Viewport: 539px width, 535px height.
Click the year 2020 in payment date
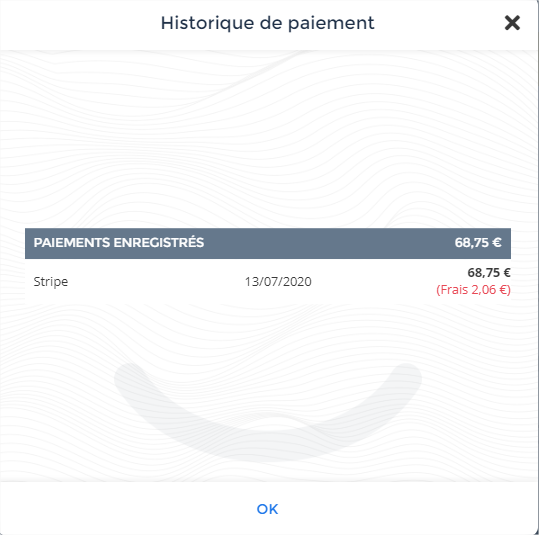point(298,282)
